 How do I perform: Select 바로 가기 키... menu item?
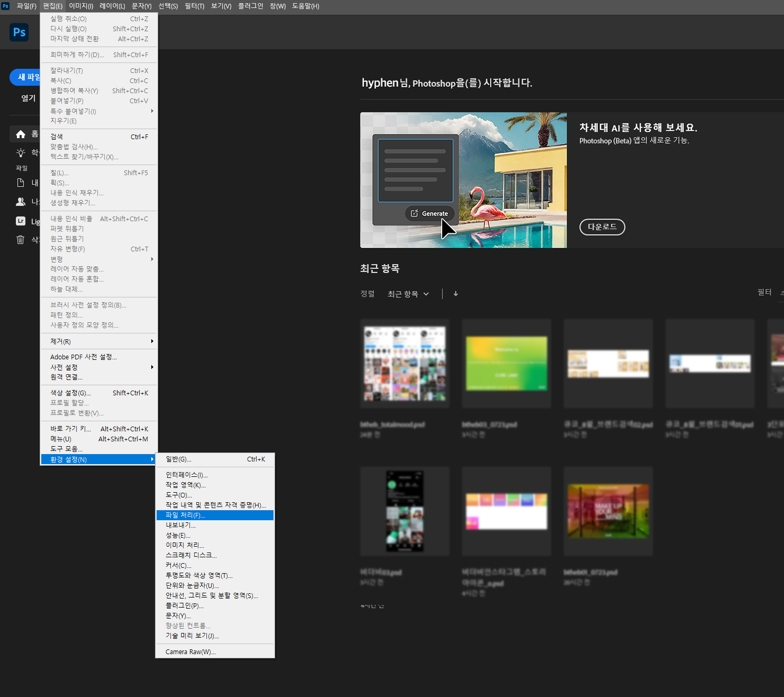tap(99, 429)
